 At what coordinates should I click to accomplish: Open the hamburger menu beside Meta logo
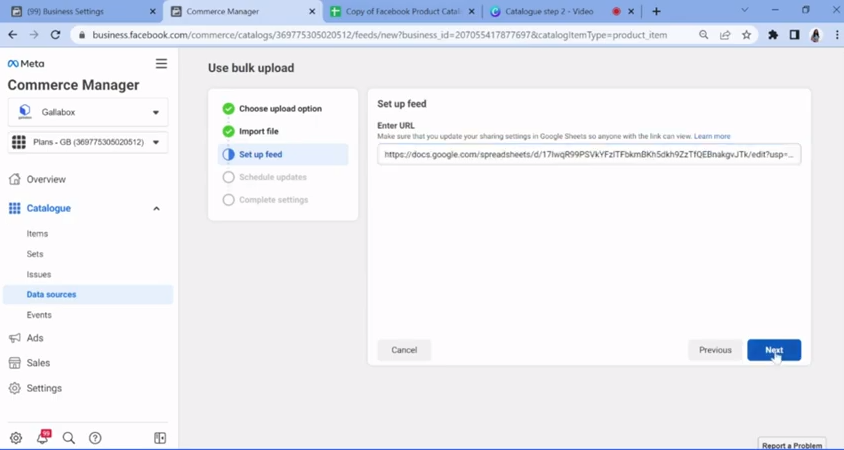coord(161,64)
